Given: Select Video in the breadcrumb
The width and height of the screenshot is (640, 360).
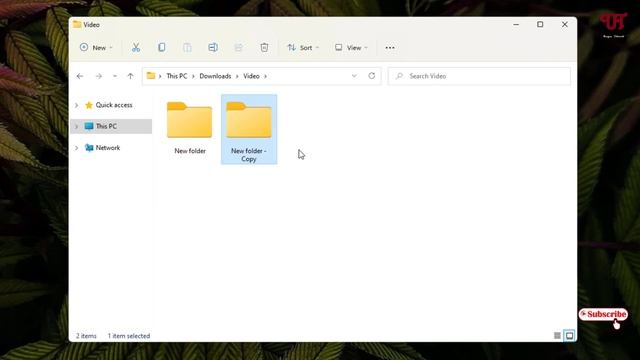Looking at the screenshot, I should click(x=251, y=76).
